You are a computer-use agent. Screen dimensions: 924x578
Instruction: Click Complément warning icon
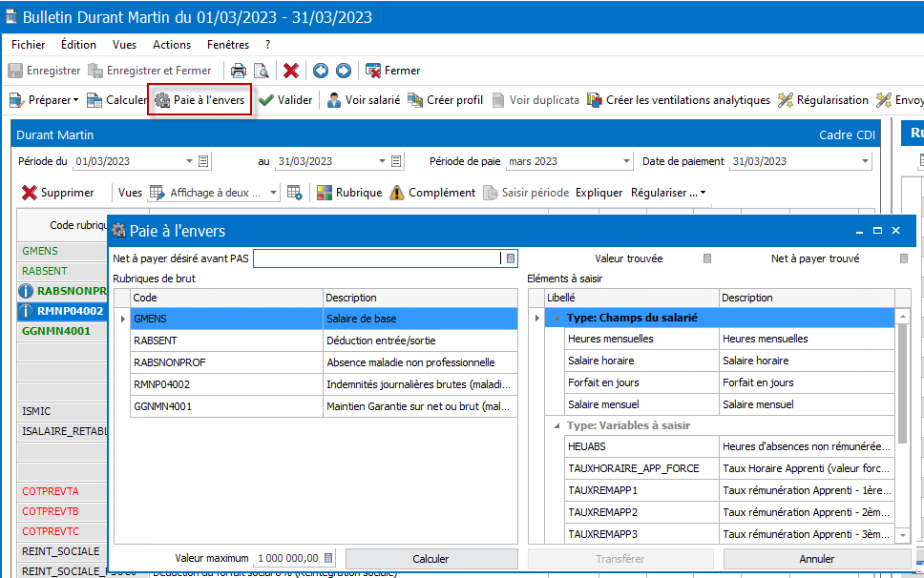(x=397, y=193)
